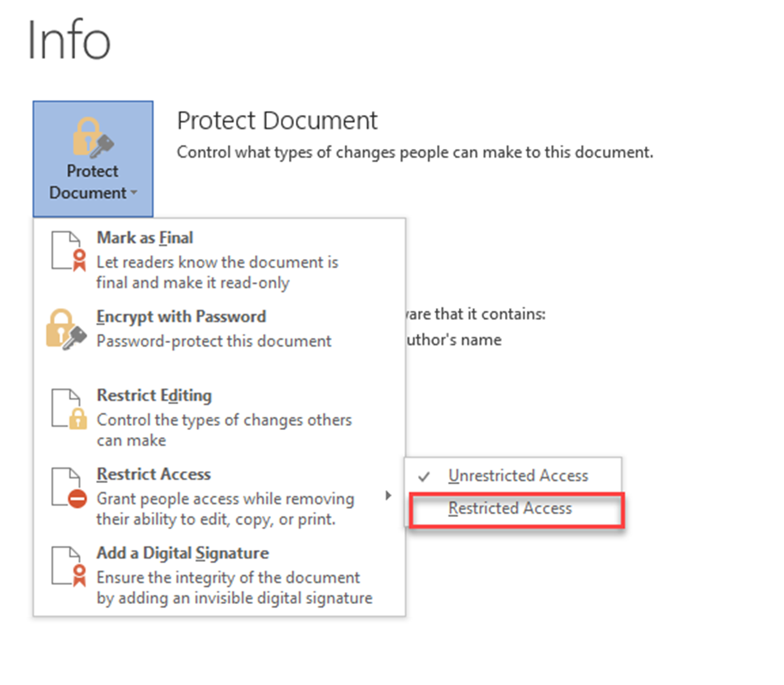Select Restricted Access in the submenu
The height and width of the screenshot is (685, 784).
coord(510,508)
